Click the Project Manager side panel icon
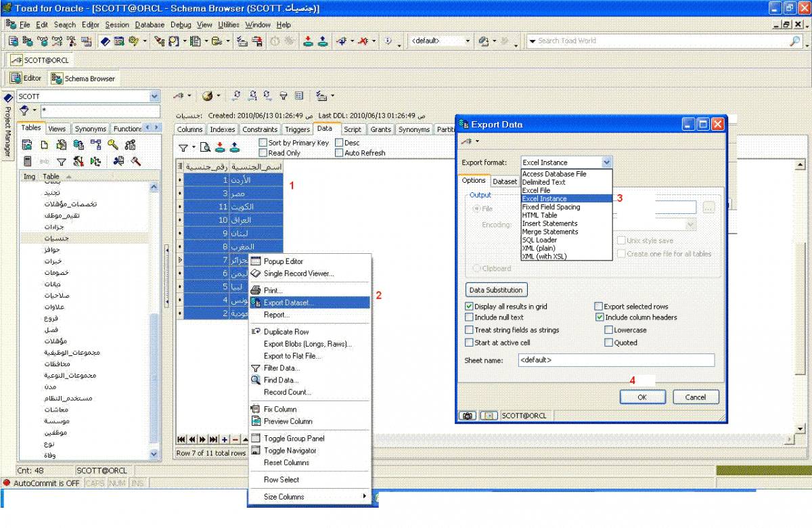This screenshot has width=812, height=528. [x=7, y=98]
